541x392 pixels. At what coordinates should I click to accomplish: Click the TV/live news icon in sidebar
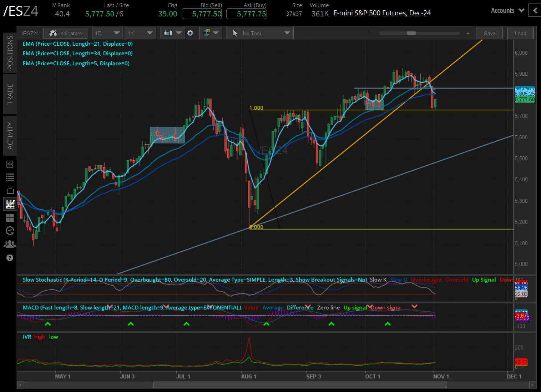(10, 190)
